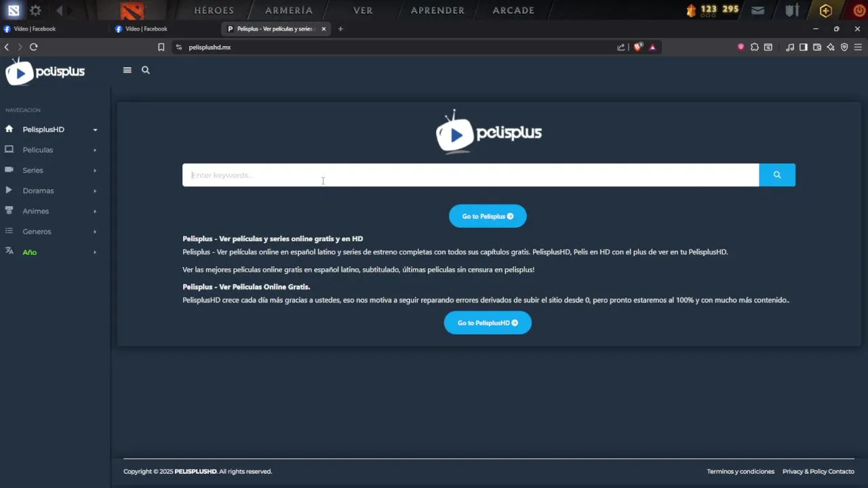Click the monitor icon beside Películas
The height and width of the screenshot is (488, 868).
coord(9,149)
